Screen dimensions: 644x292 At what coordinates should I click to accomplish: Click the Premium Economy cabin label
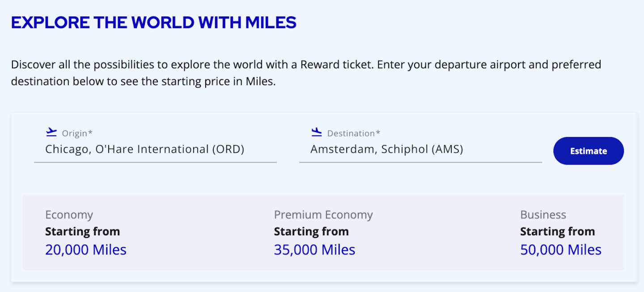[x=323, y=215]
